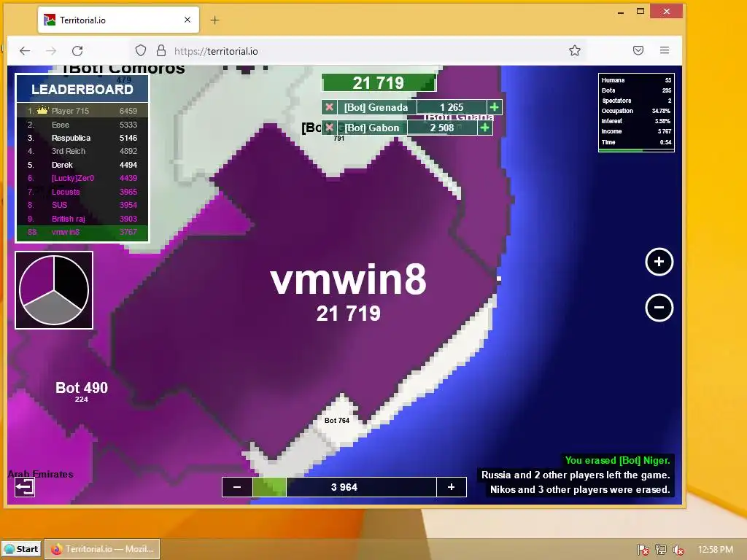Viewport: 747px width, 560px height.
Task: Increase the troop percentage with plus
Action: (451, 487)
